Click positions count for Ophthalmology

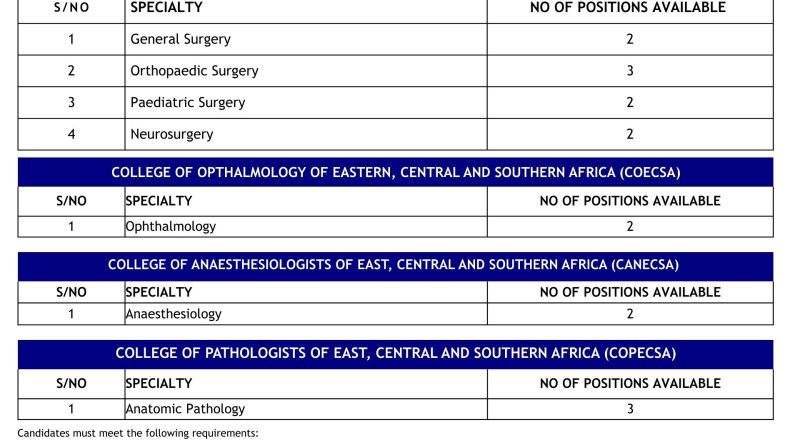pos(630,227)
